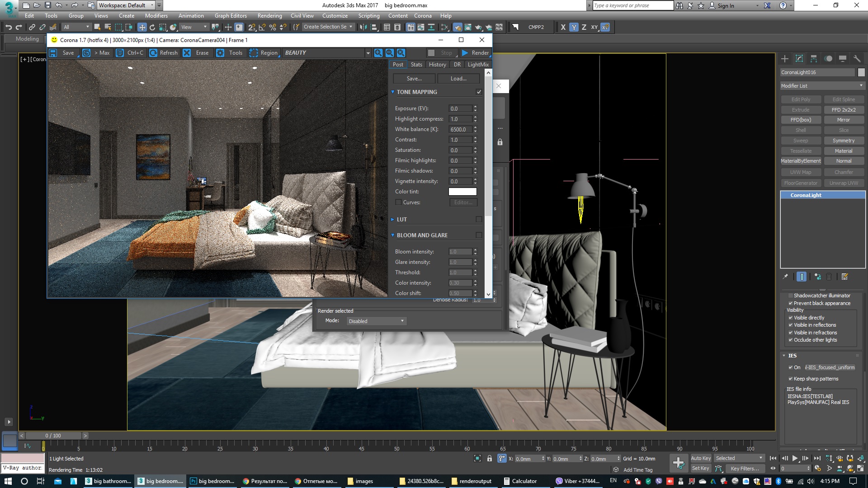The image size is (868, 488).
Task: Click the White balance temperature input field
Action: click(x=460, y=129)
